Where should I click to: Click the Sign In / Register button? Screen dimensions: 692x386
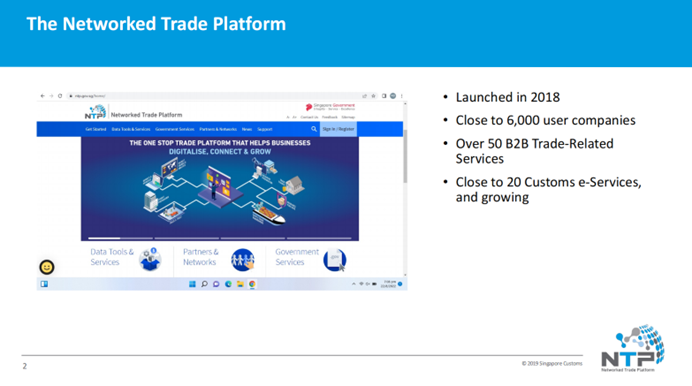pos(338,129)
